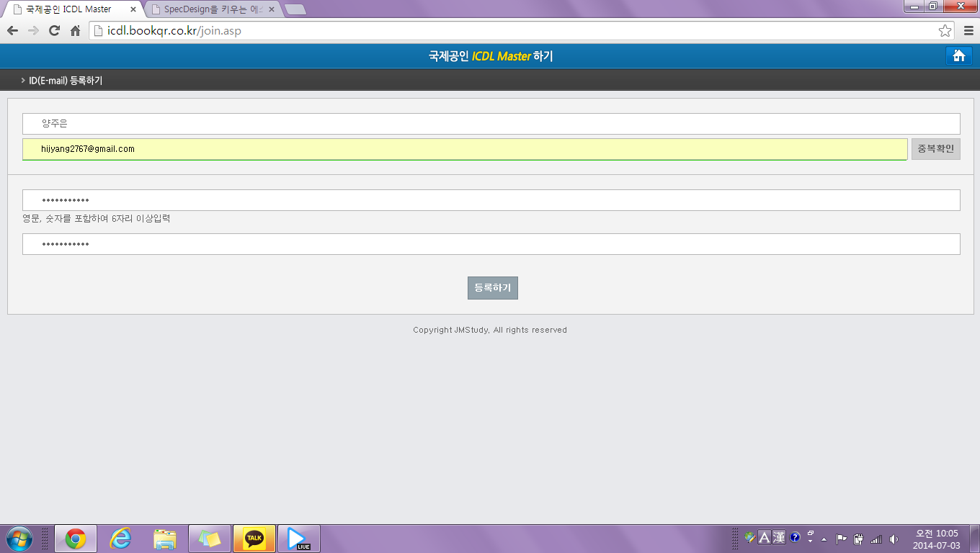Open the Sticky Notes taskbar icon

click(x=210, y=539)
